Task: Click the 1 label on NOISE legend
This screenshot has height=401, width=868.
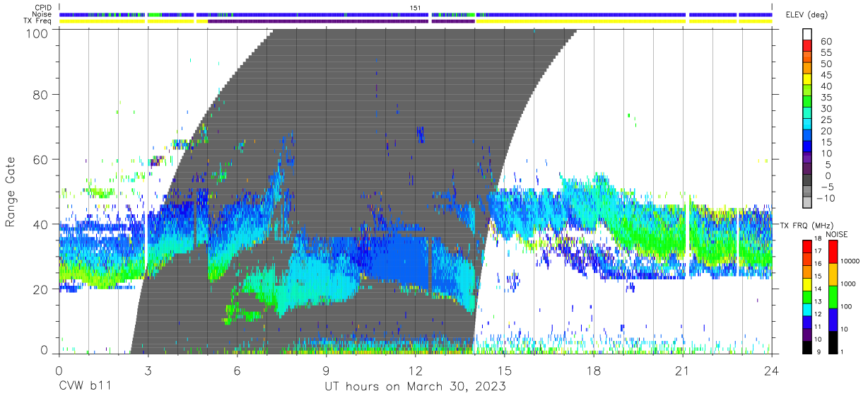Action: click(x=840, y=351)
